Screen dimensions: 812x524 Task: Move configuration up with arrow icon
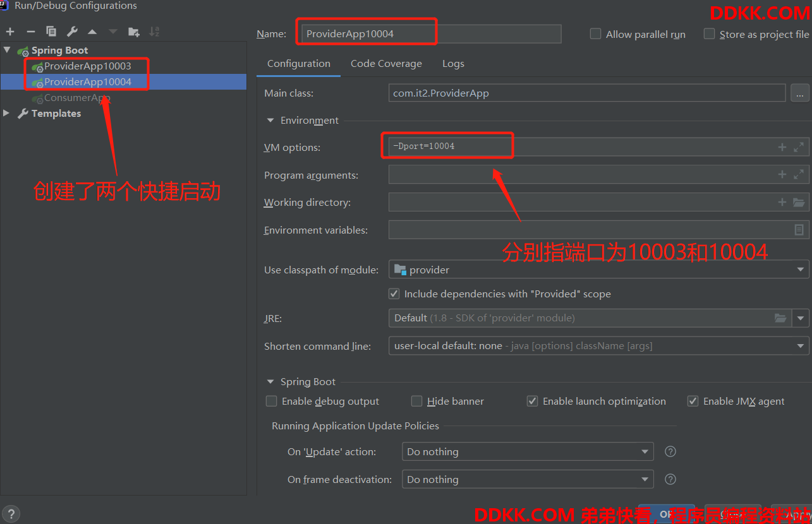pos(92,32)
